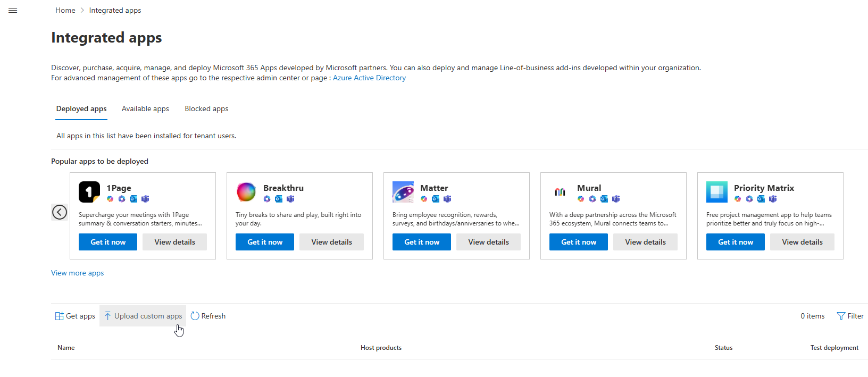
Task: View details for Priority Matrix
Action: click(x=802, y=242)
